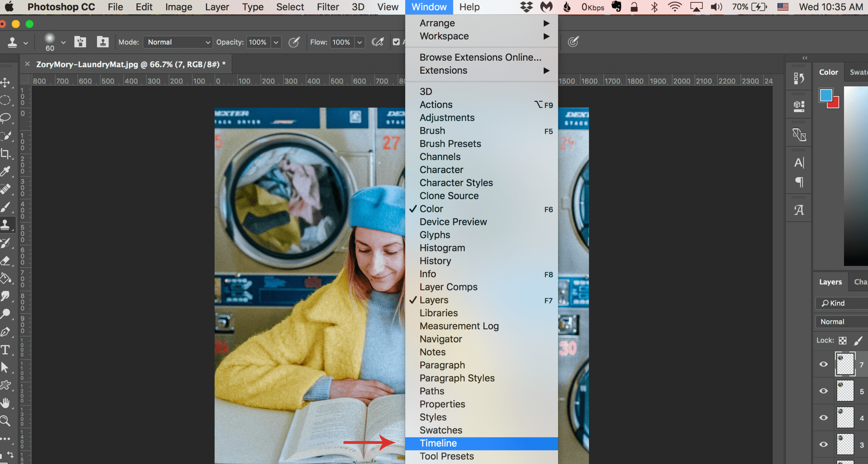Click the Opacity value field
This screenshot has height=464, width=868.
pyautogui.click(x=258, y=42)
